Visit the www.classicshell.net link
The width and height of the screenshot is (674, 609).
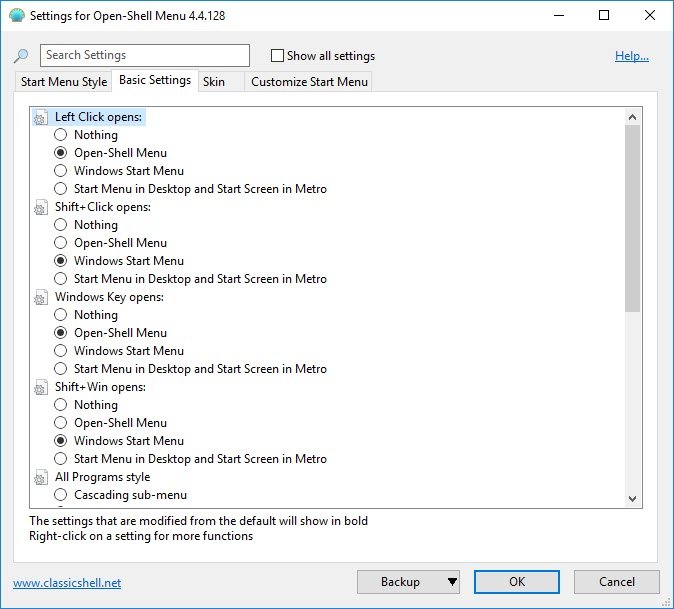(x=67, y=583)
